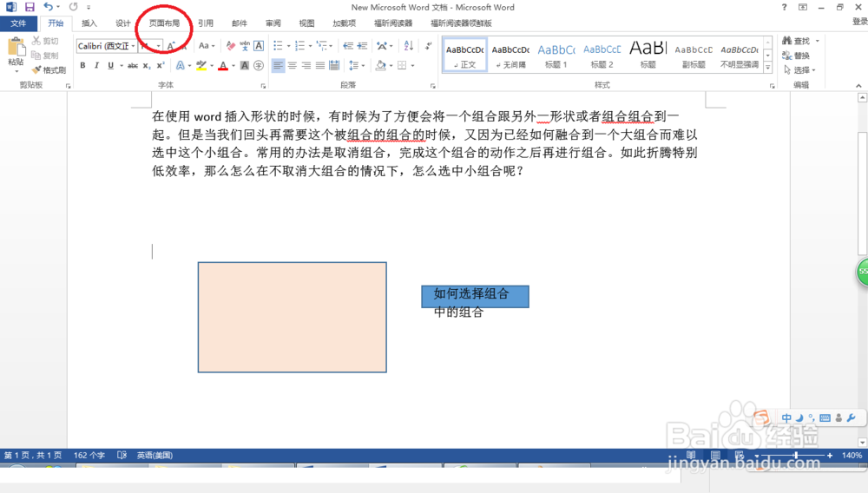Toggle bold formatting
The width and height of the screenshot is (868, 493).
(x=82, y=65)
